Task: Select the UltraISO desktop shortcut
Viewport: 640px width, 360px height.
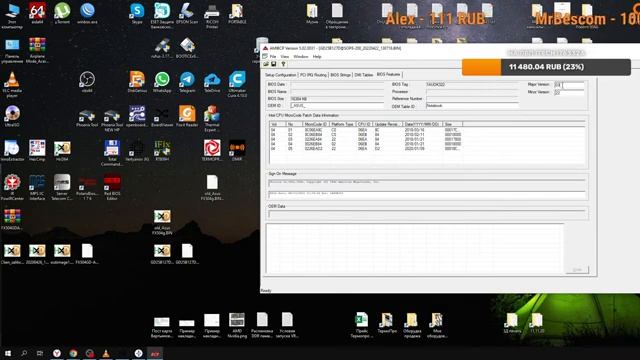Action: point(12,117)
